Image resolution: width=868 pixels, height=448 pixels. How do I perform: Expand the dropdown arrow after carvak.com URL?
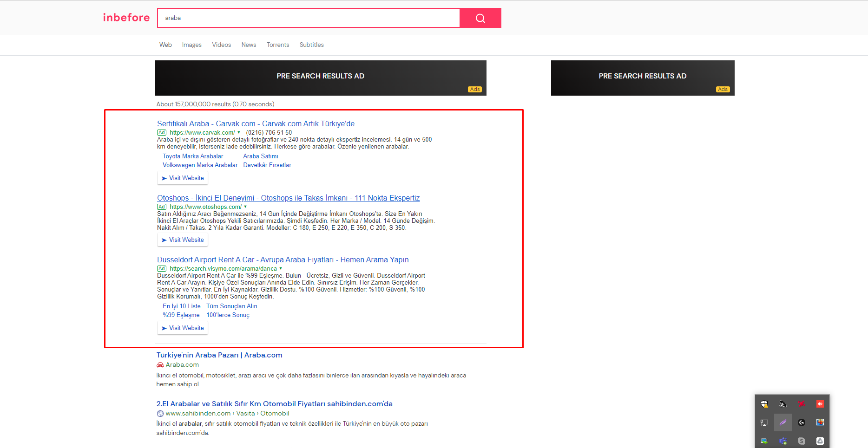pyautogui.click(x=239, y=132)
